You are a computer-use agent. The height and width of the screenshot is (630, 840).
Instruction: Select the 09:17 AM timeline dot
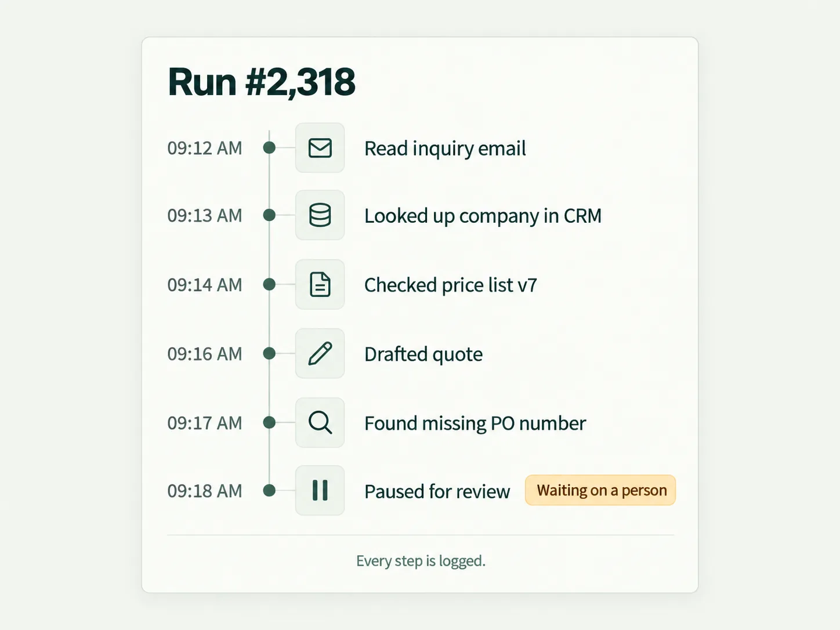269,422
